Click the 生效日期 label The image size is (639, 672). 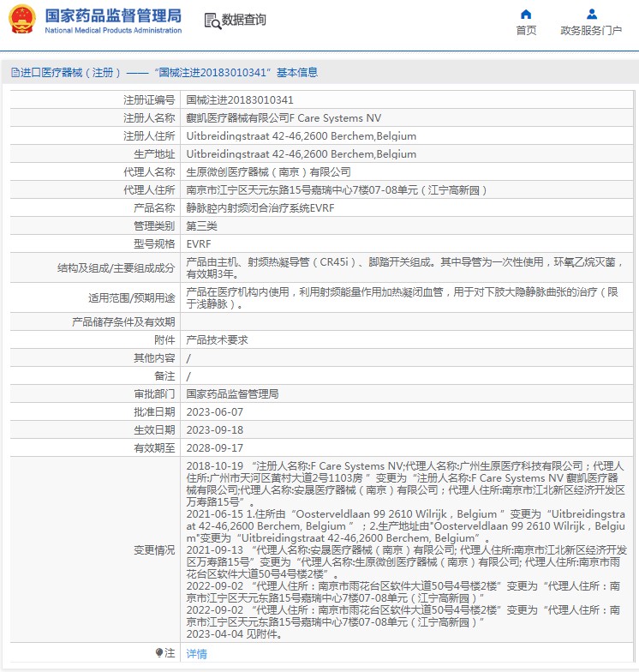154,430
